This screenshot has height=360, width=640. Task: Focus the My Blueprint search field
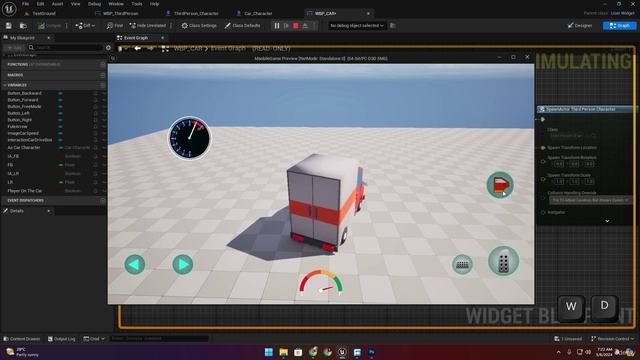pyautogui.click(x=65, y=48)
